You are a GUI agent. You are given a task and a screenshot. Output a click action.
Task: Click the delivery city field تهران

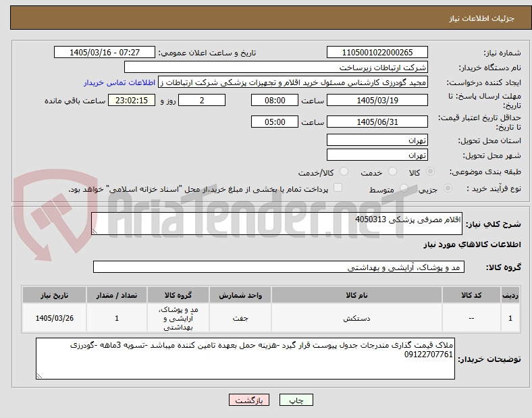point(377,155)
